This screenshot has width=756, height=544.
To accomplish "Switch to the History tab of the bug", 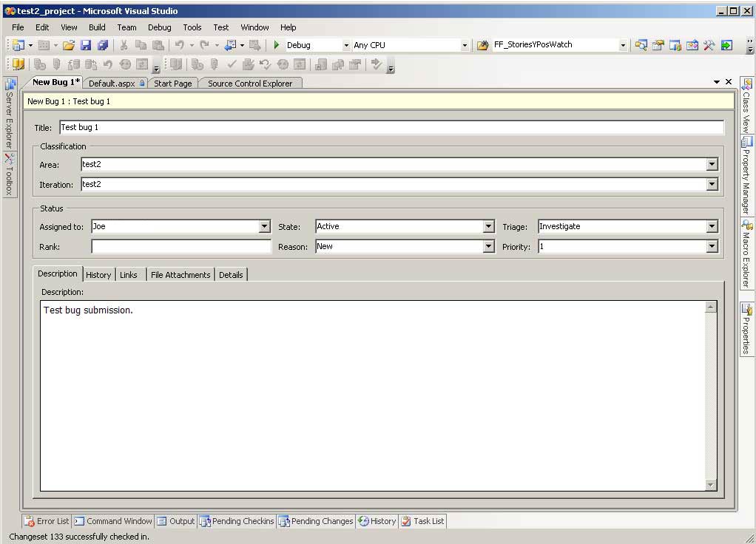I will [x=98, y=275].
